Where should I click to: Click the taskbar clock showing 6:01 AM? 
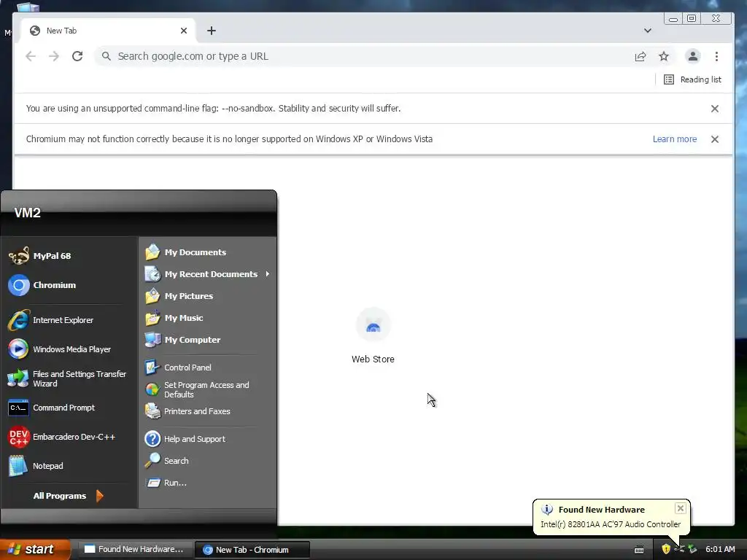720,549
